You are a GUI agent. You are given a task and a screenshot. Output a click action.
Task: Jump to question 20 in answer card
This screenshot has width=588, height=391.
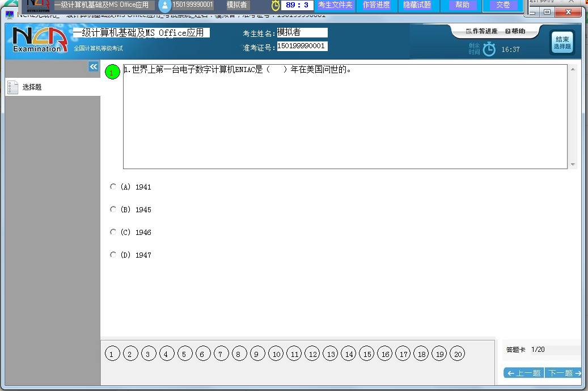click(x=457, y=354)
